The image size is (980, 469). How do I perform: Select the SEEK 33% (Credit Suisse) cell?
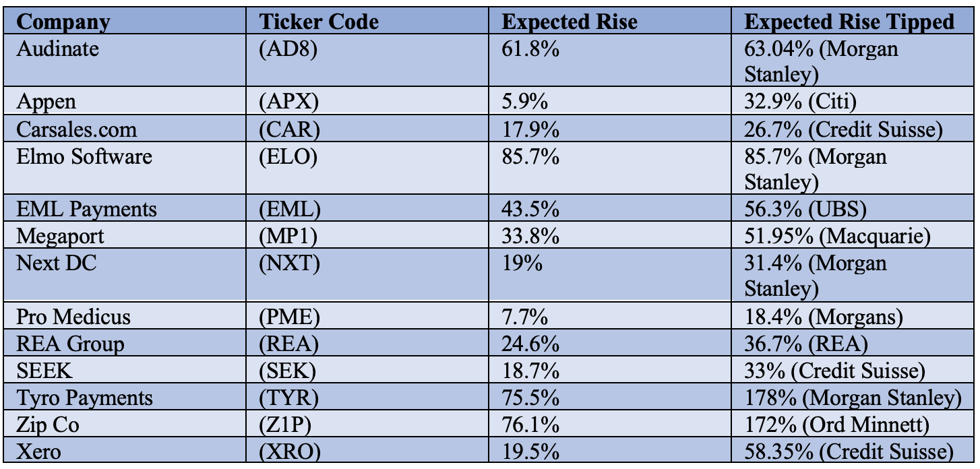coord(834,371)
